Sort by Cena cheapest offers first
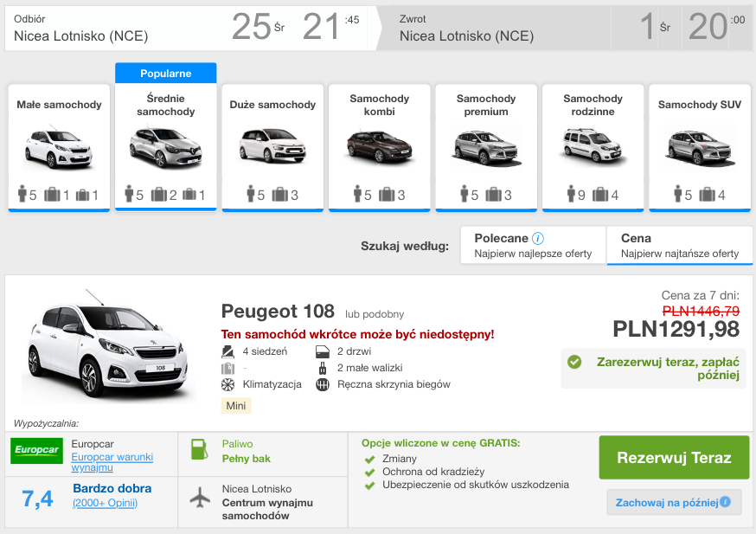The width and height of the screenshot is (756, 534). [679, 245]
